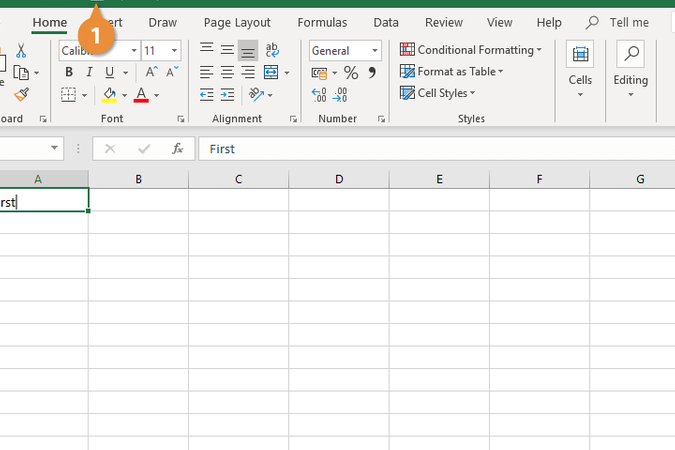Click the Copy icon
The image size is (675, 450).
pos(21,73)
